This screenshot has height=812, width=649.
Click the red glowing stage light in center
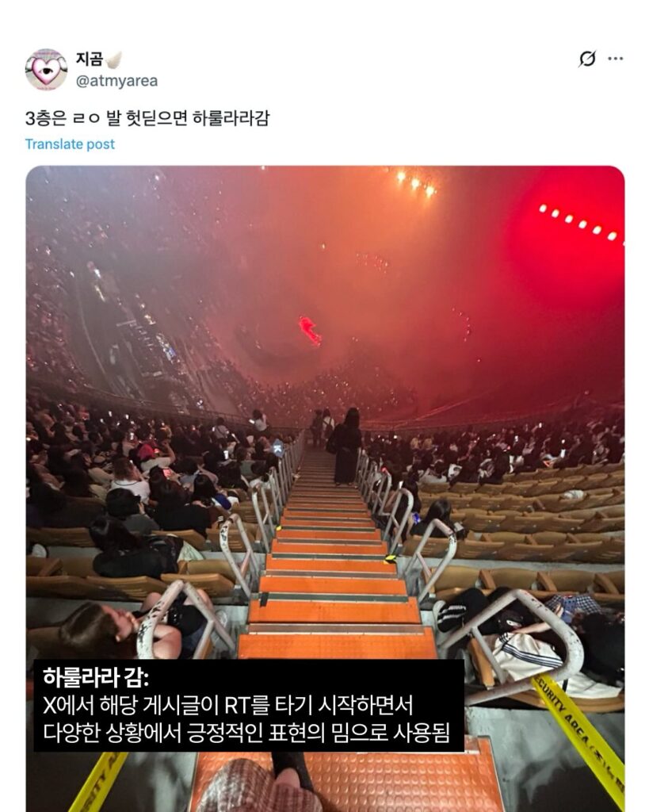(310, 331)
